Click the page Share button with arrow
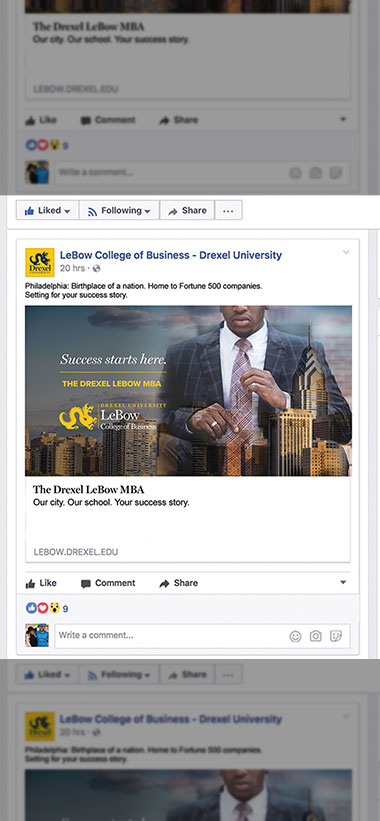Image resolution: width=380 pixels, height=821 pixels. pos(187,210)
